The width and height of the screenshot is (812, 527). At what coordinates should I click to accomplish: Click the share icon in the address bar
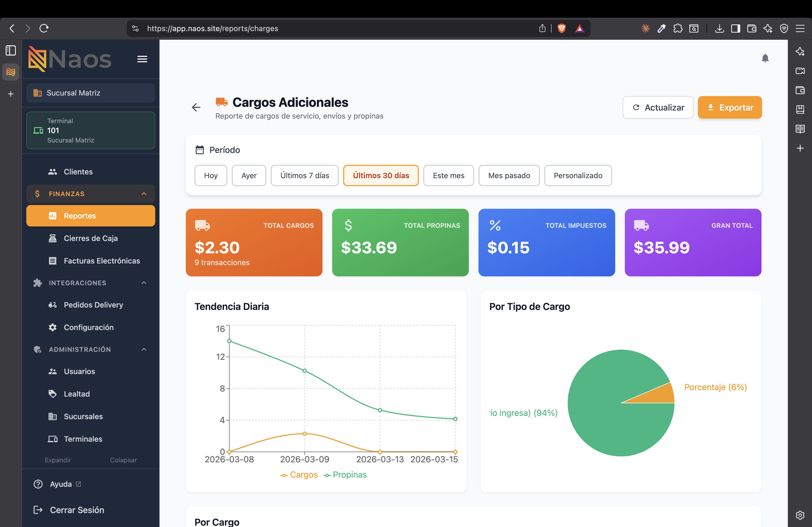tap(542, 28)
